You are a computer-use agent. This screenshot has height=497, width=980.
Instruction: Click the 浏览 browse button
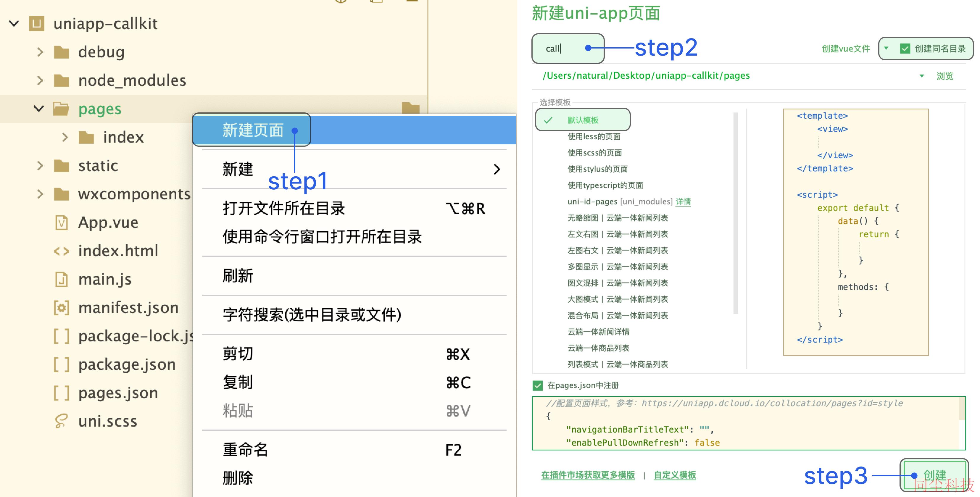(944, 76)
